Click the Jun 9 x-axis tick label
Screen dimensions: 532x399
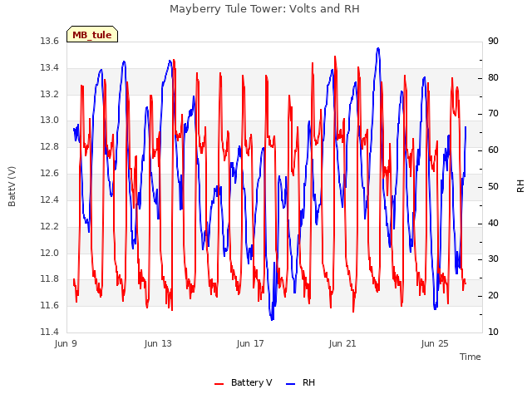pyautogui.click(x=66, y=343)
